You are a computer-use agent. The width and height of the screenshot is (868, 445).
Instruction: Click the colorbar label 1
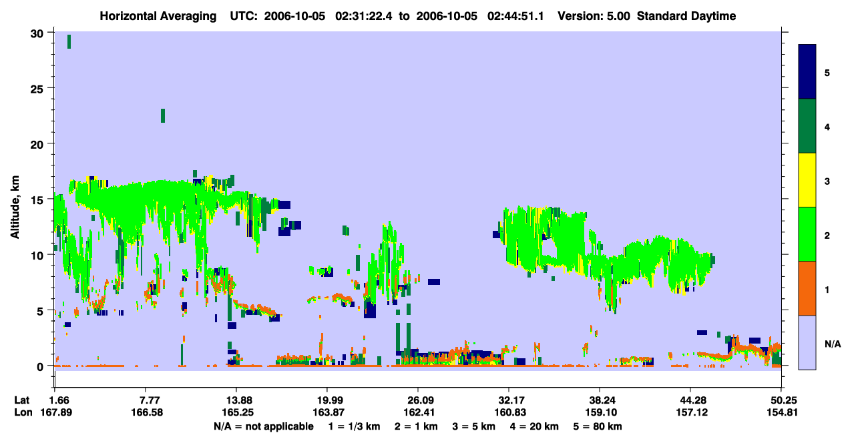click(828, 290)
